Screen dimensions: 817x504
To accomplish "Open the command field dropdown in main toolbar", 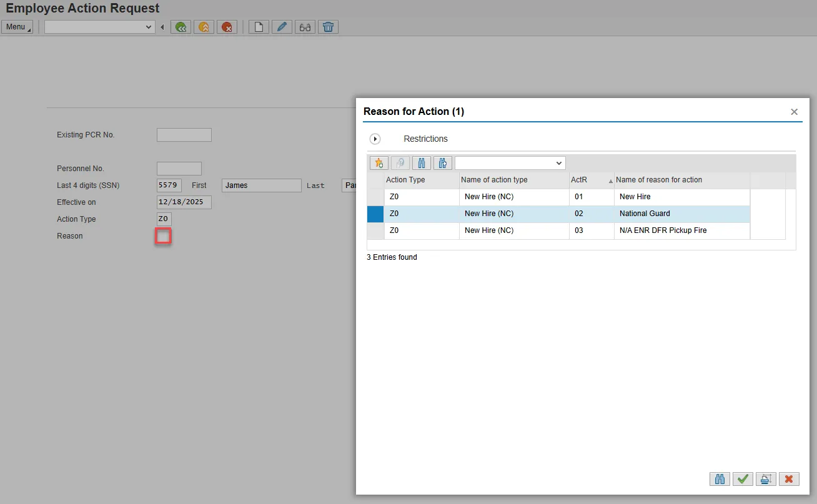I will point(149,27).
